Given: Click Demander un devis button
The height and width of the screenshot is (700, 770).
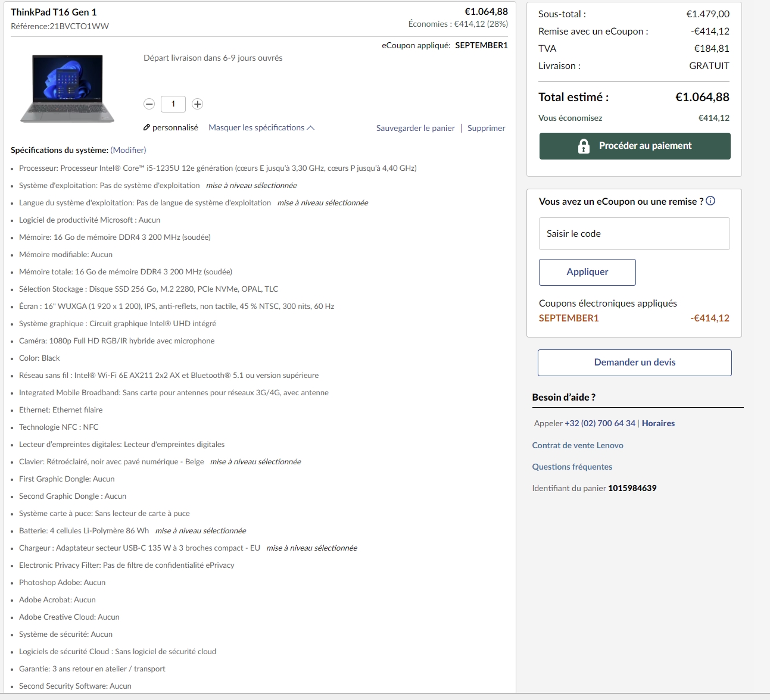Looking at the screenshot, I should pyautogui.click(x=635, y=362).
